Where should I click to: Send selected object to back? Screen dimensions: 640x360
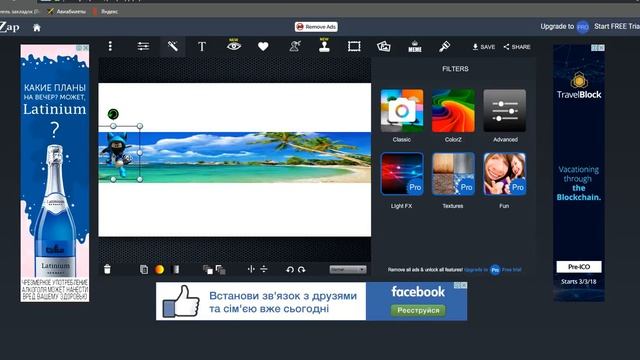[x=220, y=269]
